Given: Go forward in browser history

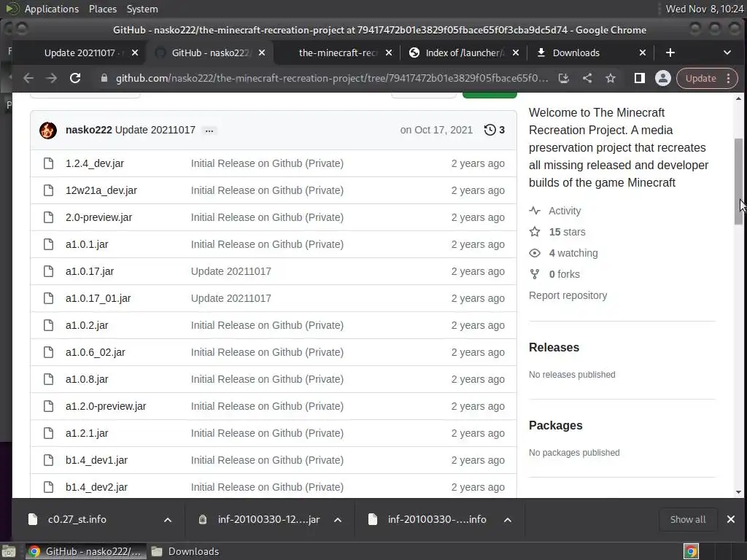Looking at the screenshot, I should tap(52, 78).
